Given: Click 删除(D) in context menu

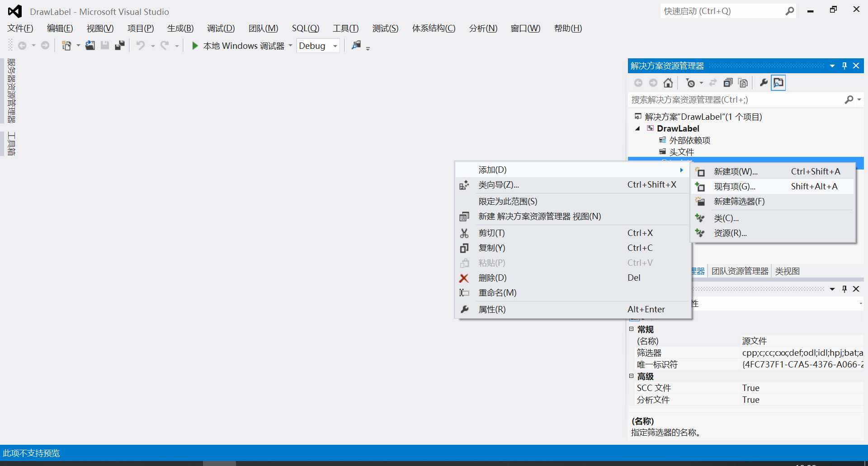Looking at the screenshot, I should 573,278.
